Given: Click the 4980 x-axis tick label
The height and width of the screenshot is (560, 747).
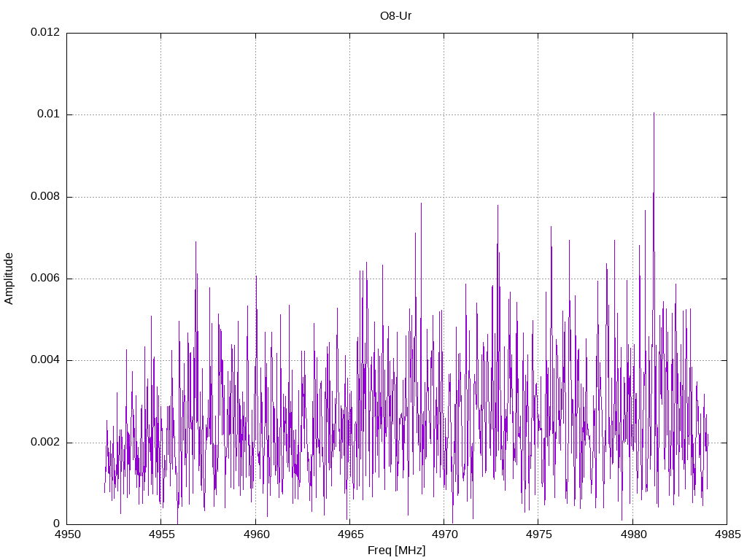Looking at the screenshot, I should 633,534.
